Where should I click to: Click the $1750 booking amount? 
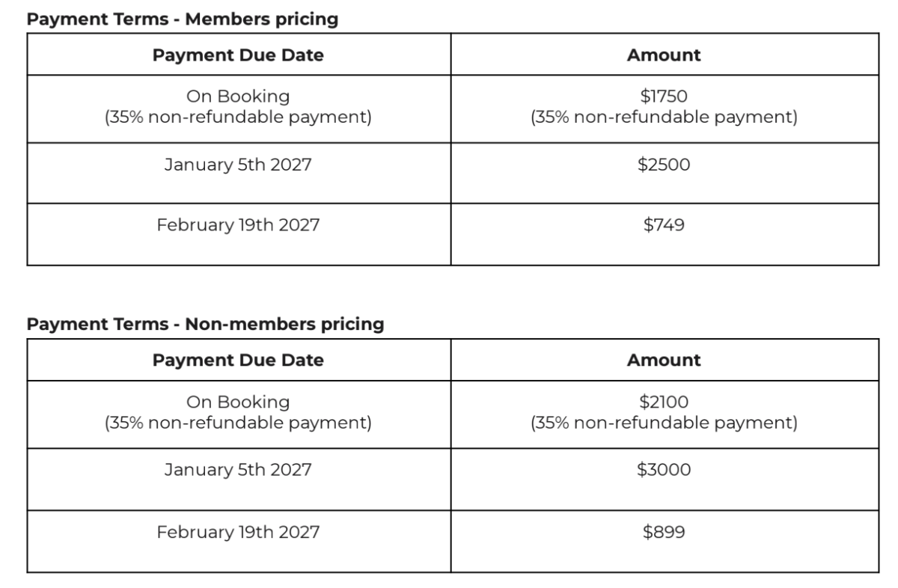coord(664,97)
